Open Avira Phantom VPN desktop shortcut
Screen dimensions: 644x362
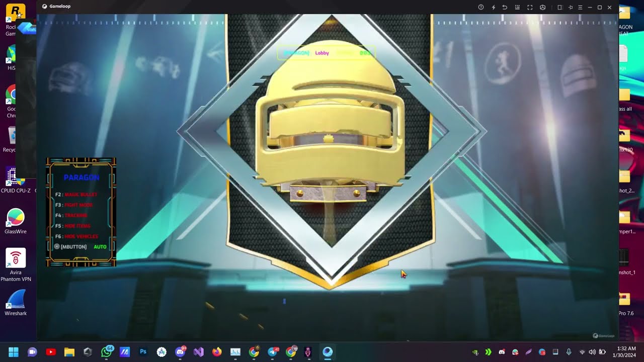click(x=16, y=265)
